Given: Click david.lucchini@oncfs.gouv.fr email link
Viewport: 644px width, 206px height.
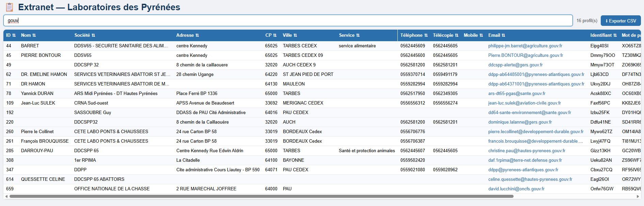Looking at the screenshot, I should click(x=516, y=189).
